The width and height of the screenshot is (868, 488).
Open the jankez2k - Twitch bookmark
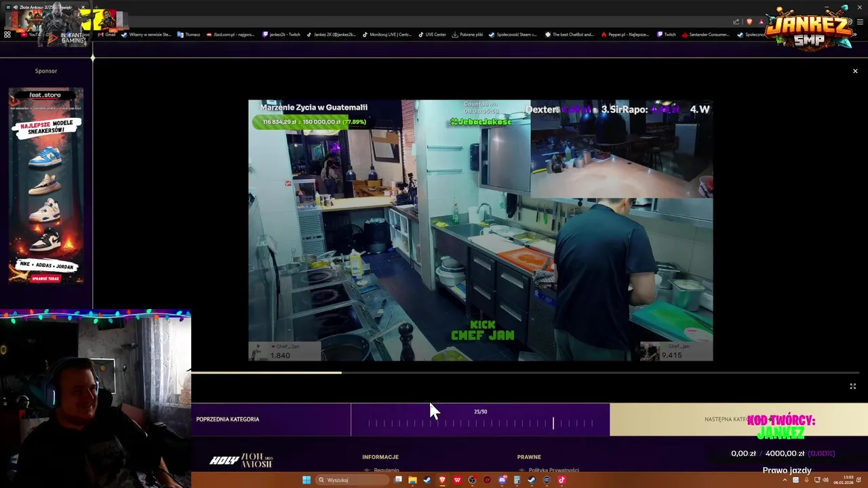[x=281, y=35]
